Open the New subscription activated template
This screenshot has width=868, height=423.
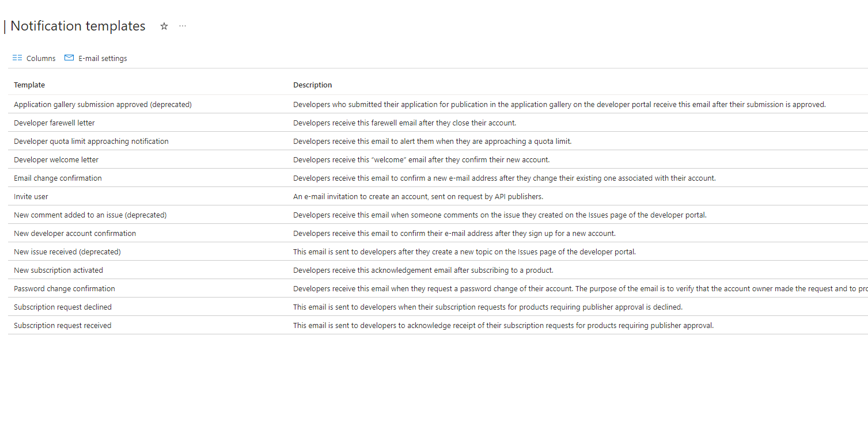(x=58, y=270)
